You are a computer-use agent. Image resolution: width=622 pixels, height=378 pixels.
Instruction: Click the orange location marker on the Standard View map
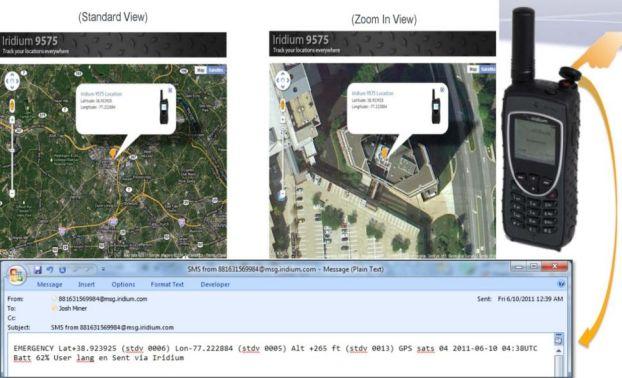tap(113, 153)
